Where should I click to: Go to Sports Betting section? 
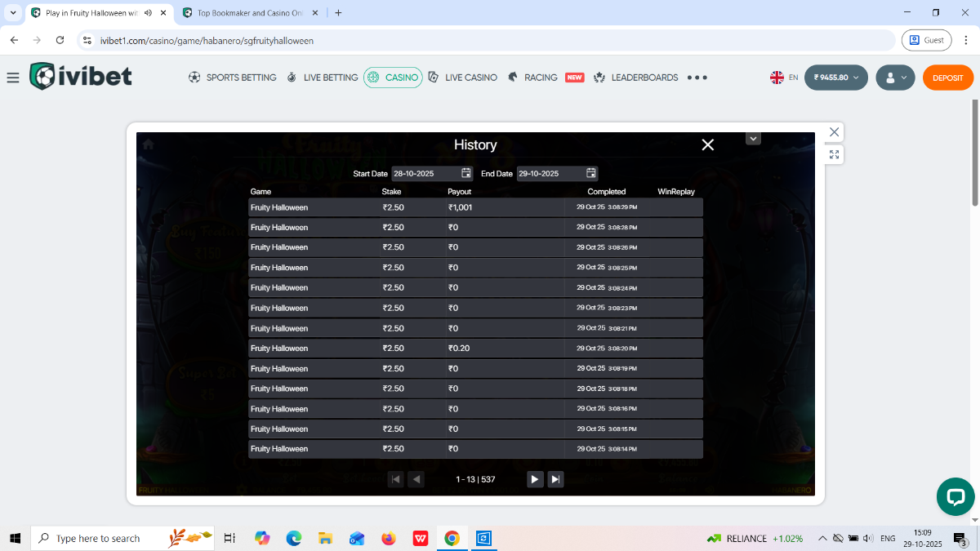click(x=232, y=78)
